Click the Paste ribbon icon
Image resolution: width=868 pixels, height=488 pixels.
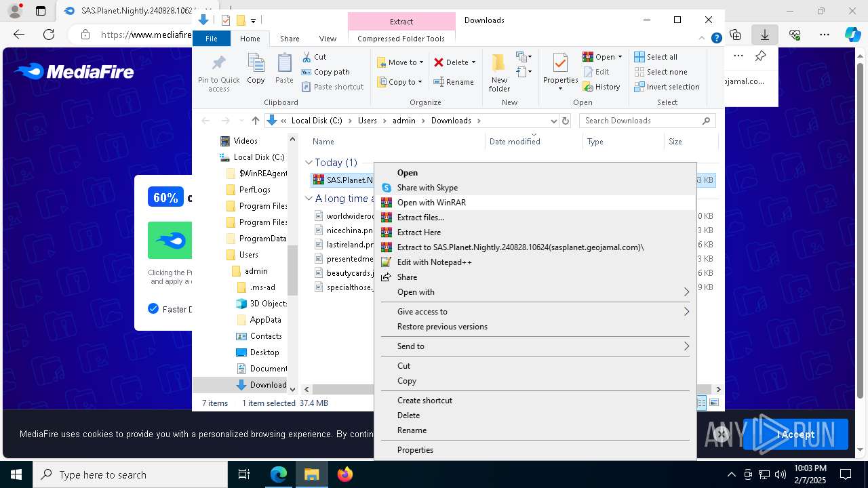click(x=284, y=69)
